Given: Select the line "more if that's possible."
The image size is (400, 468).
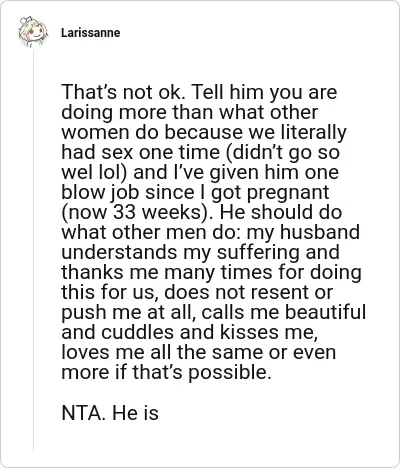Looking at the screenshot, I should (x=166, y=372).
